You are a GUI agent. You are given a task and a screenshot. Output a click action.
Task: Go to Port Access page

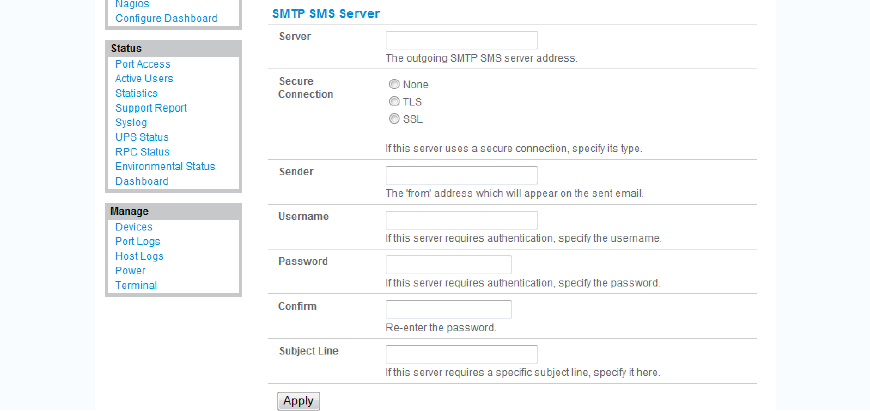[x=143, y=64]
